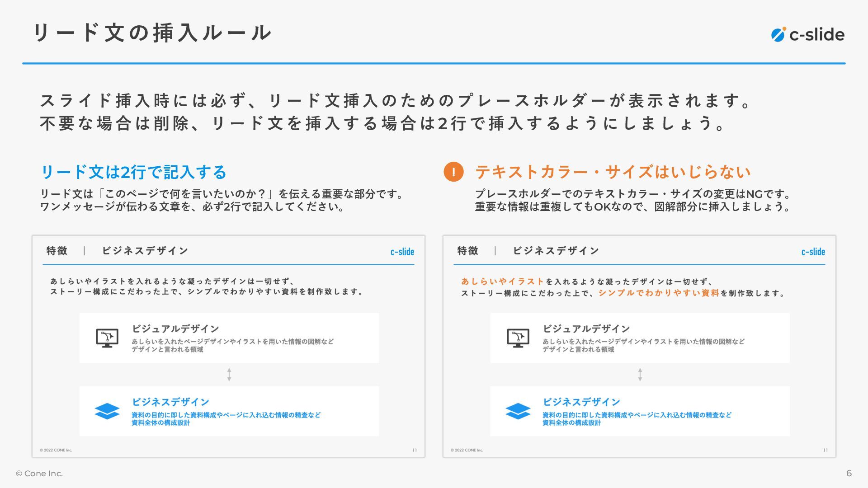The image size is (868, 488).
Task: Click the up-down arrow in left thumbnail
Action: (x=229, y=375)
